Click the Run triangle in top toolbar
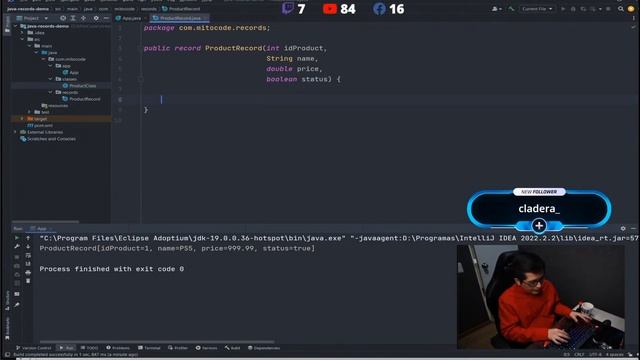 click(563, 9)
